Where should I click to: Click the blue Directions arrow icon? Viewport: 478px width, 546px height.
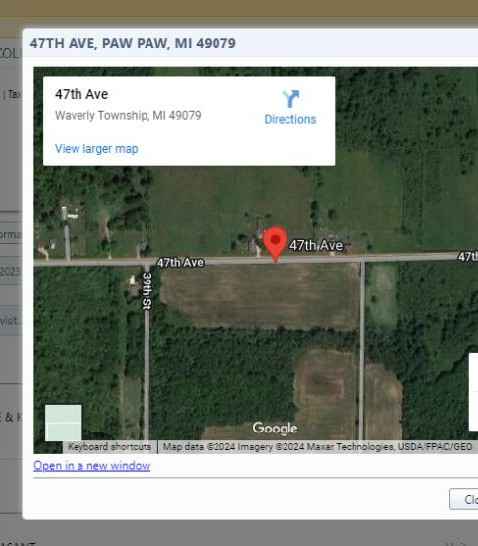[291, 99]
